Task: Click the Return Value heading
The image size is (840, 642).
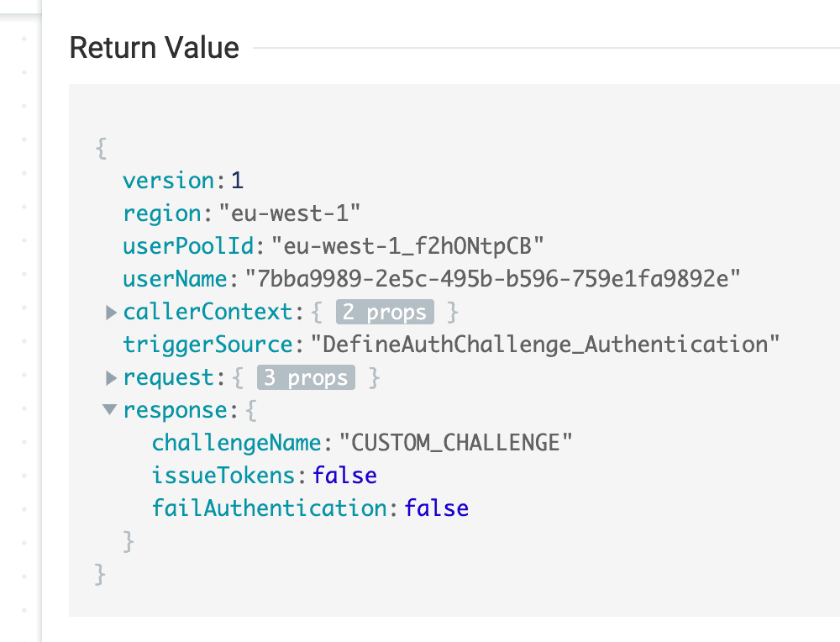Action: point(155,48)
